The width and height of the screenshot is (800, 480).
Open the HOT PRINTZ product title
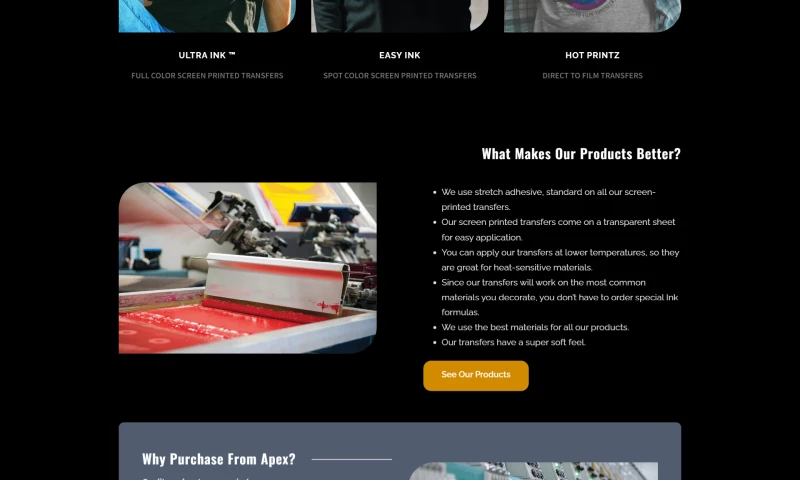click(x=592, y=55)
